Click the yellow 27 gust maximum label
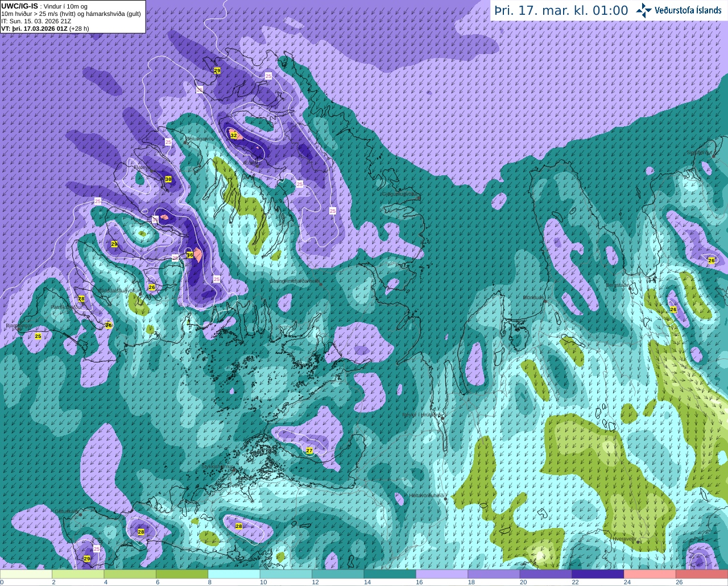The width and height of the screenshot is (728, 586). tap(309, 451)
